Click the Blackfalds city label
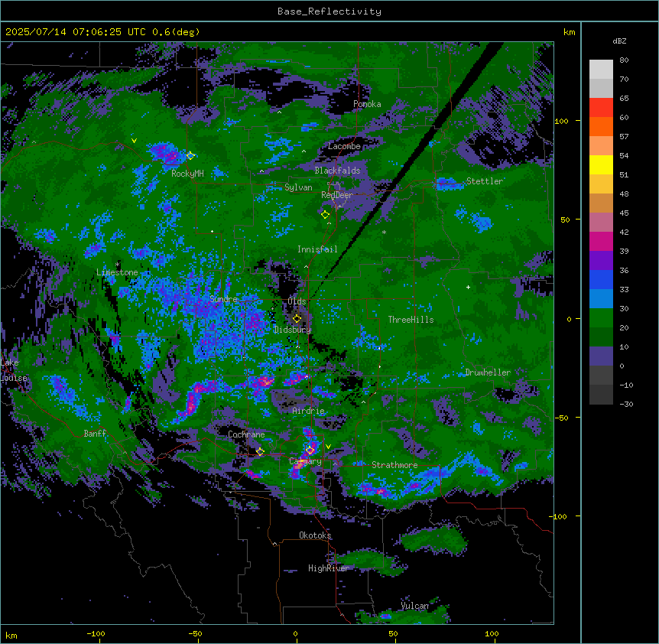659x644 pixels. 337,171
